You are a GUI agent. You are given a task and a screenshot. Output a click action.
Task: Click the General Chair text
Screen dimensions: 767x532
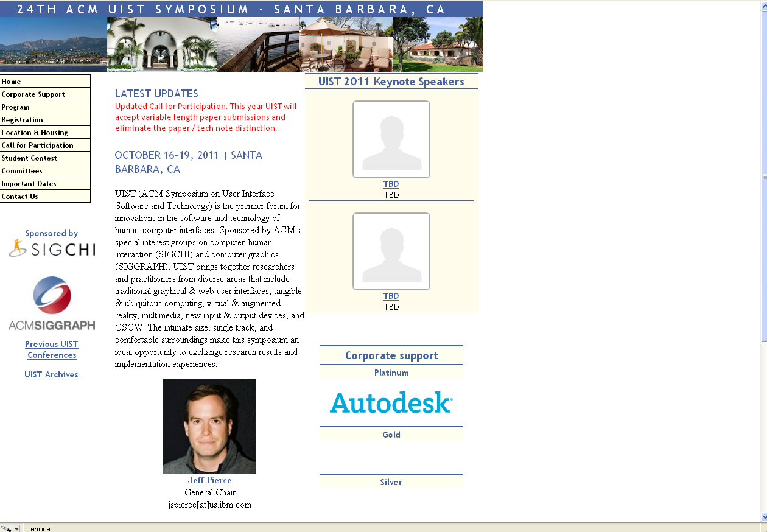click(210, 492)
